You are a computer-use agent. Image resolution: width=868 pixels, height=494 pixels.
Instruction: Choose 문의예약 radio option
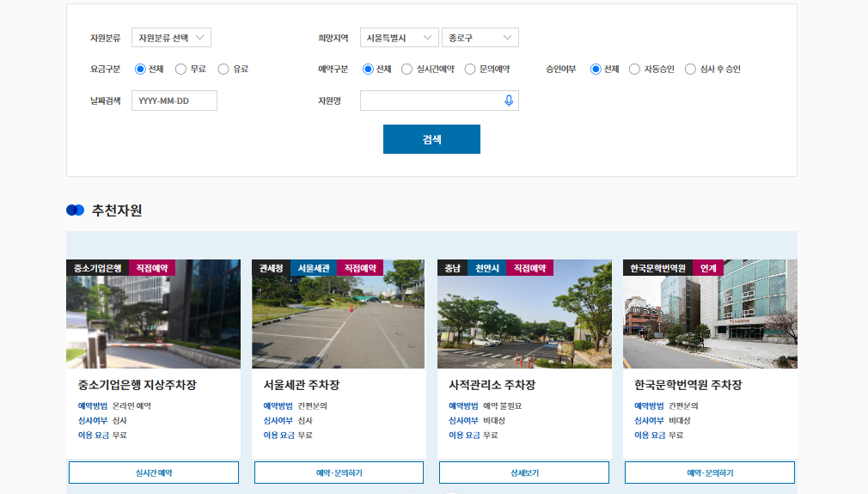[470, 69]
